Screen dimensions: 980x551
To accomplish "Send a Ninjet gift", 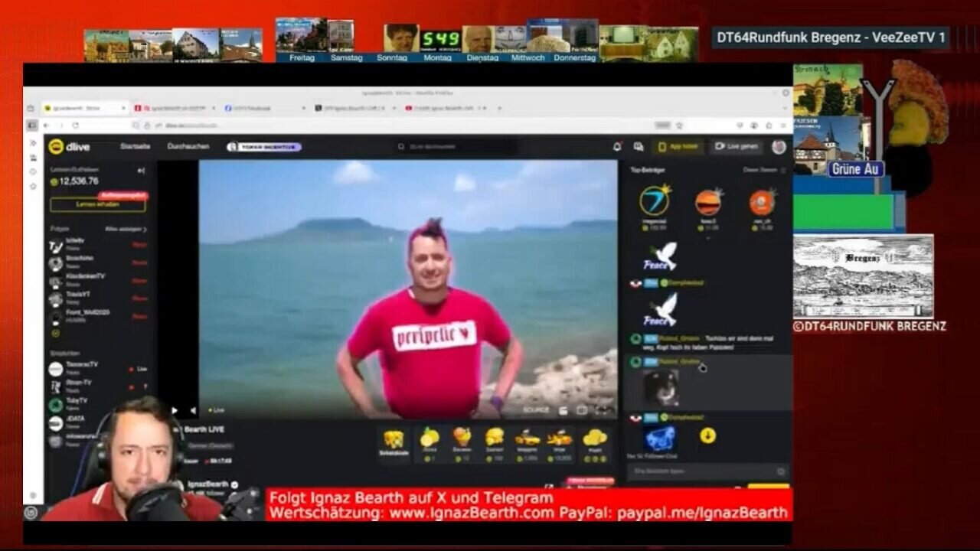I will [x=560, y=442].
